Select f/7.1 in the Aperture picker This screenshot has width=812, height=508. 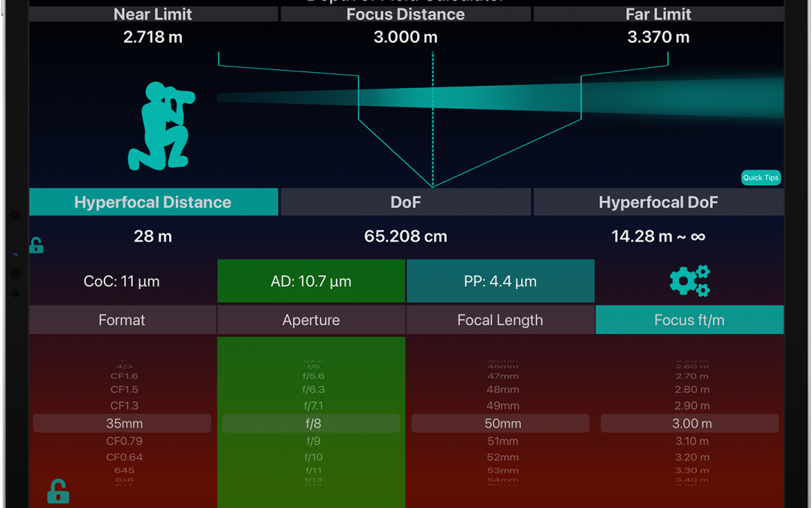[311, 406]
